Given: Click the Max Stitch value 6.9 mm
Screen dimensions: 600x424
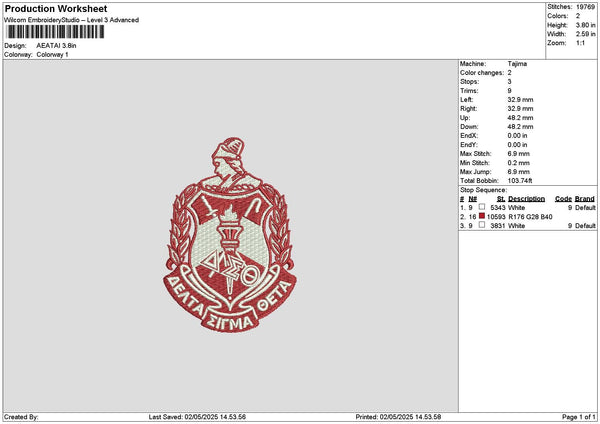Looking at the screenshot, I should pos(519,153).
